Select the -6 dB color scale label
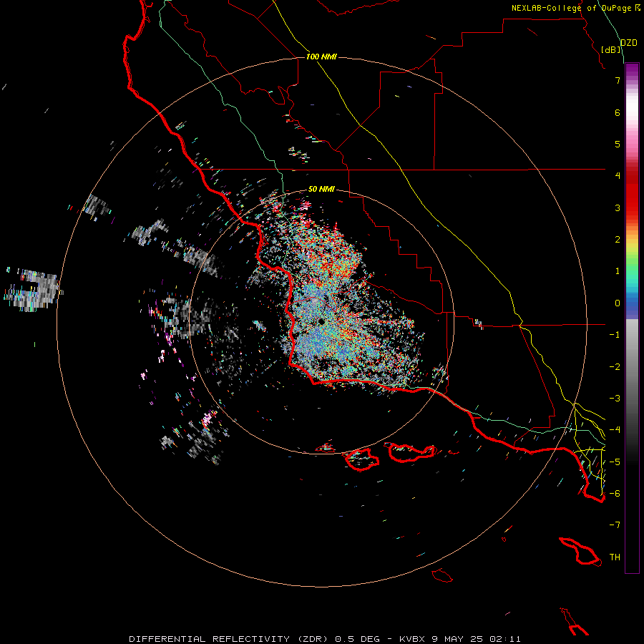Viewport: 644px width, 644px height. pos(615,494)
